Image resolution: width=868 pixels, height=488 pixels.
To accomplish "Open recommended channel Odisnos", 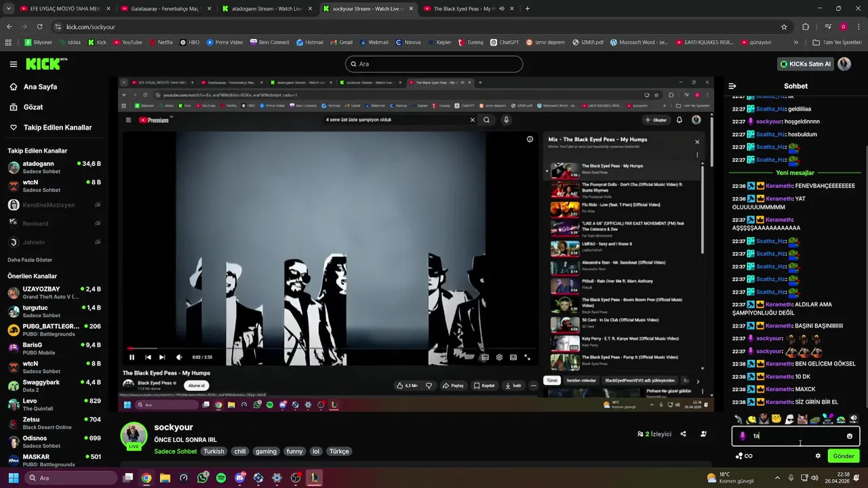I will point(54,442).
